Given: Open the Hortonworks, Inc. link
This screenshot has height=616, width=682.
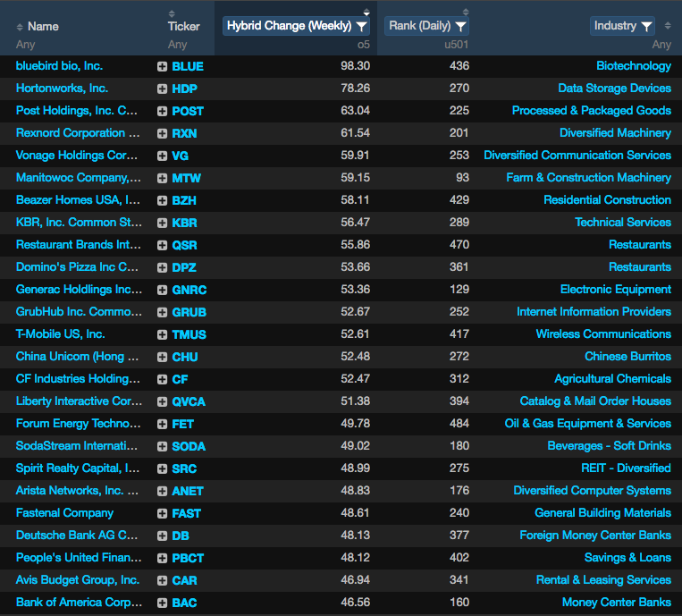Looking at the screenshot, I should [62, 89].
